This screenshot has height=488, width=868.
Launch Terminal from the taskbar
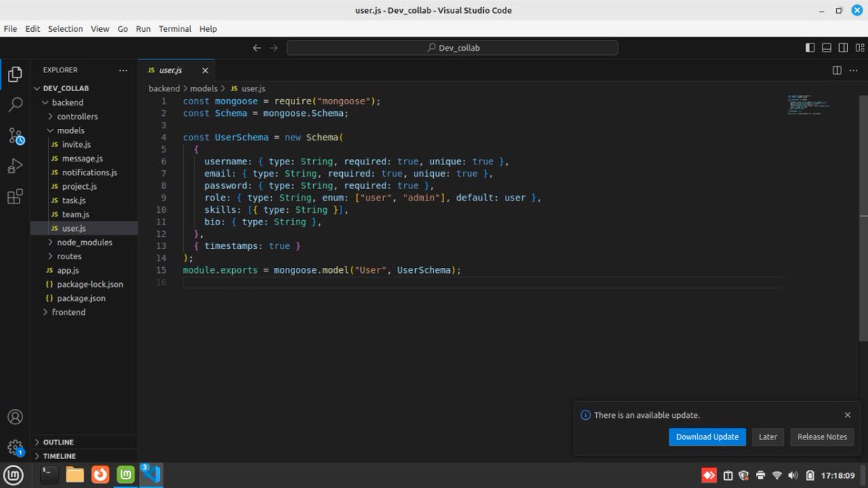point(49,475)
